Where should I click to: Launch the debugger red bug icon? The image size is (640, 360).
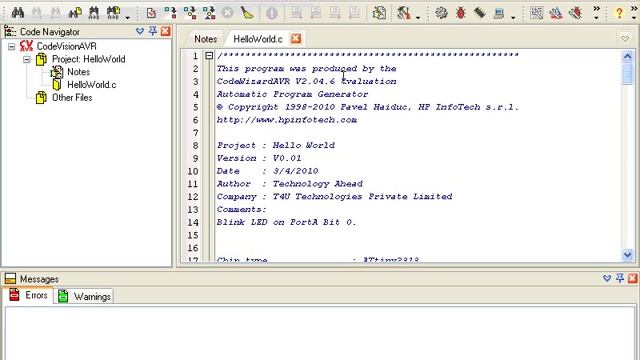pos(461,13)
